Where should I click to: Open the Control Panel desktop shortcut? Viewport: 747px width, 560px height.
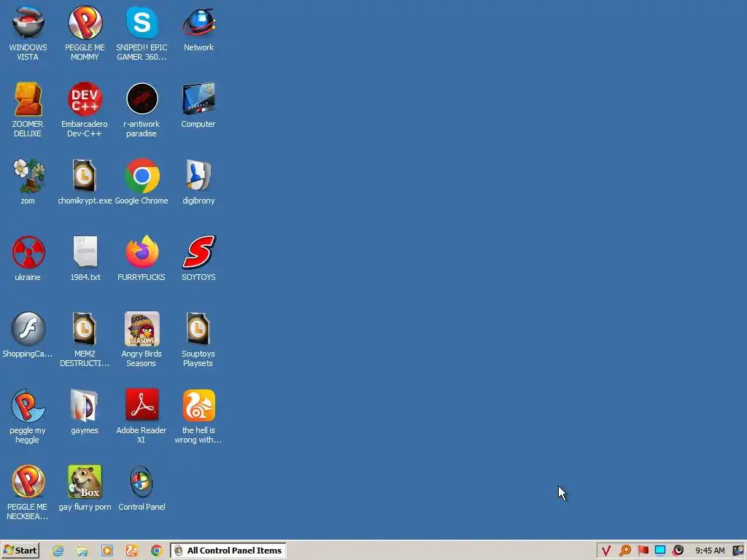point(142,488)
